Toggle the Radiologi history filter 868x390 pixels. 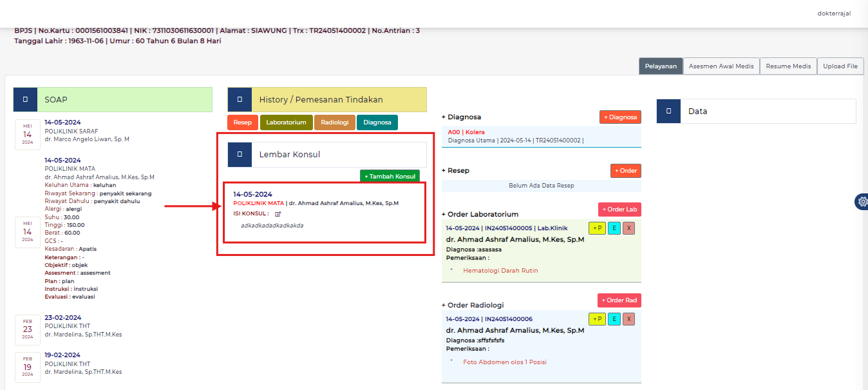(x=334, y=121)
